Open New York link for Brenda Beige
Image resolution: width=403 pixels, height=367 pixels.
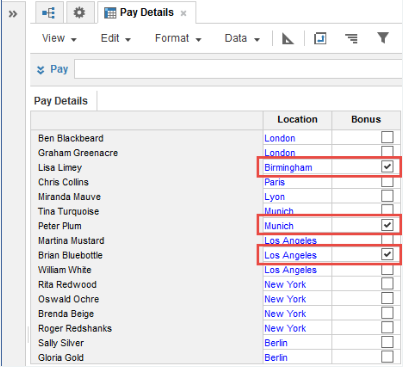[x=285, y=314]
